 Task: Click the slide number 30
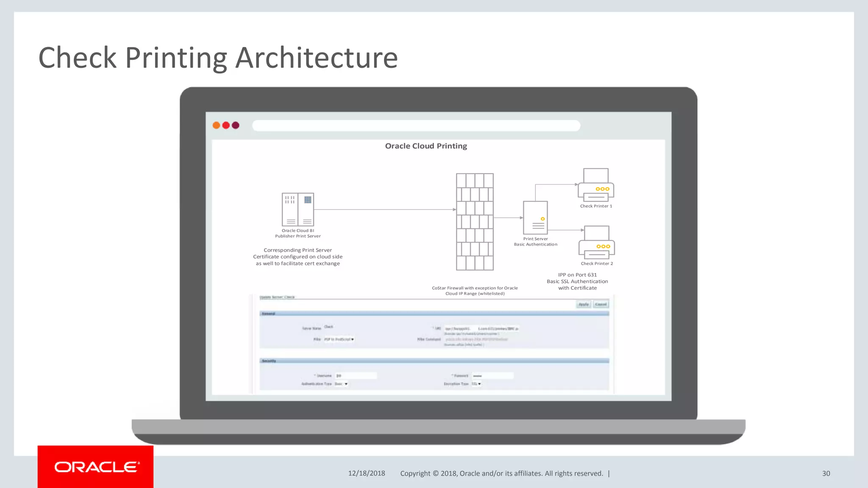826,473
